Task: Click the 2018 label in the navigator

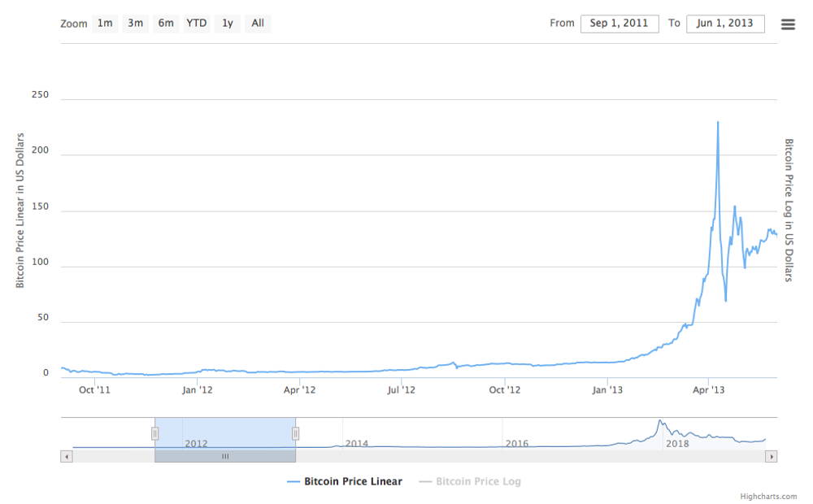Action: (x=677, y=444)
